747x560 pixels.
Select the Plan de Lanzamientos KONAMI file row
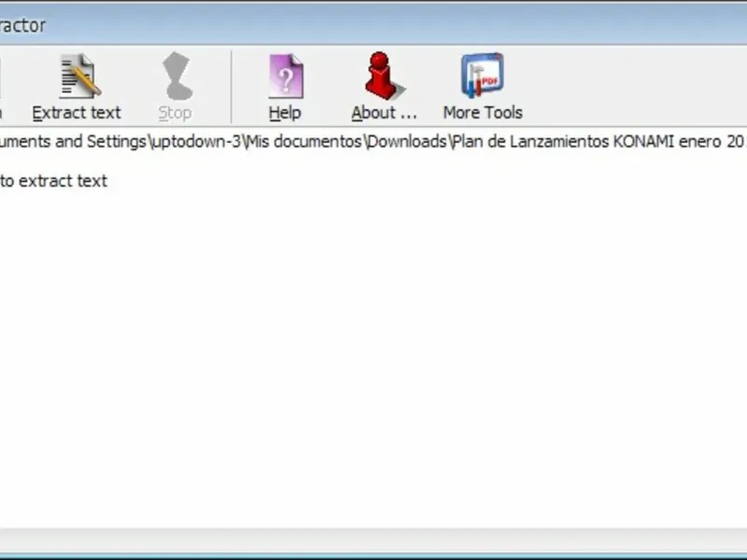[373, 142]
